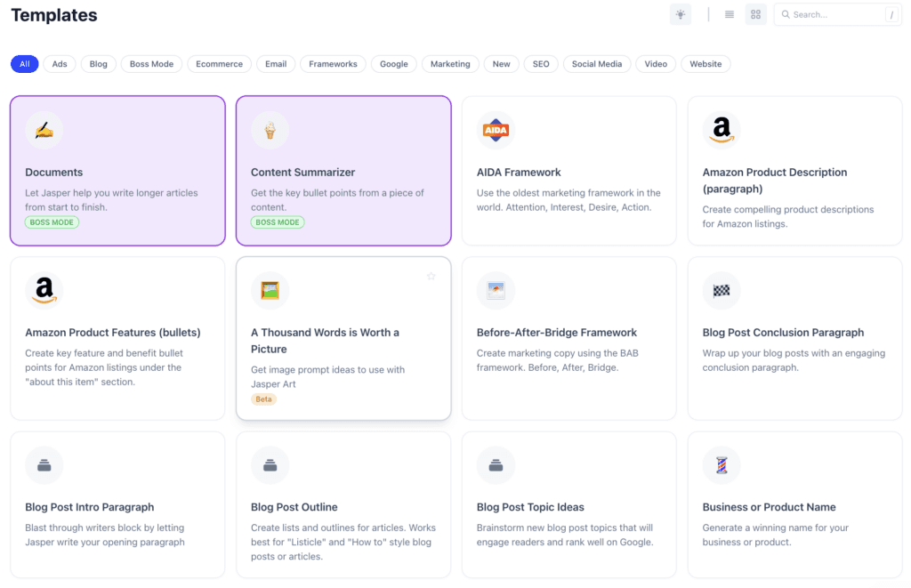Viewport: 911px width, 588px height.
Task: Show Website templates
Action: pyautogui.click(x=705, y=64)
